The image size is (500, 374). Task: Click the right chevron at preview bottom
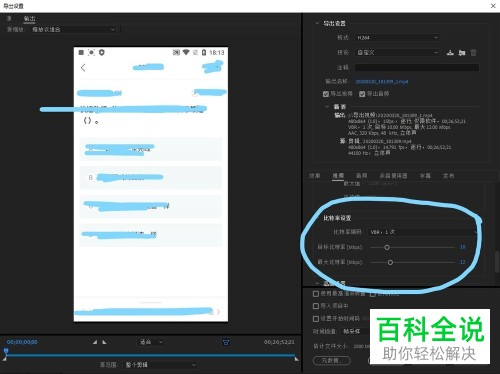pyautogui.click(x=218, y=312)
